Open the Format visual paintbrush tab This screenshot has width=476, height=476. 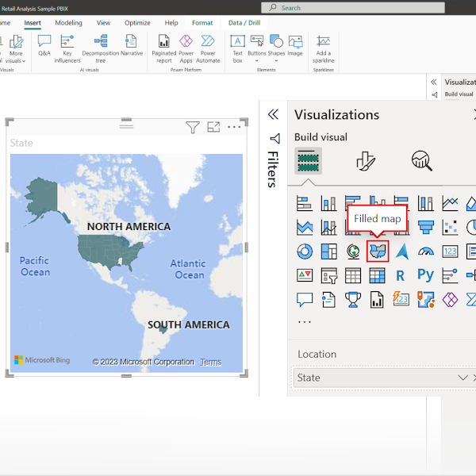pos(366,161)
